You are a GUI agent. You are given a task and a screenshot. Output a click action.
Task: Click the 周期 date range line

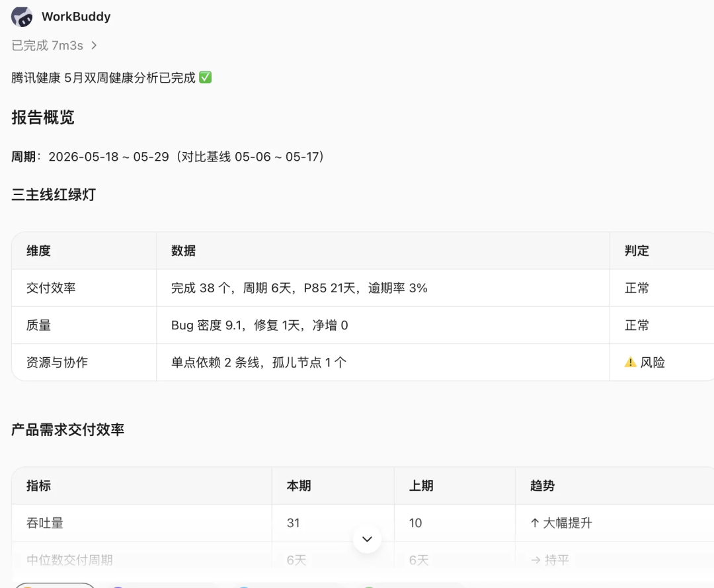167,157
